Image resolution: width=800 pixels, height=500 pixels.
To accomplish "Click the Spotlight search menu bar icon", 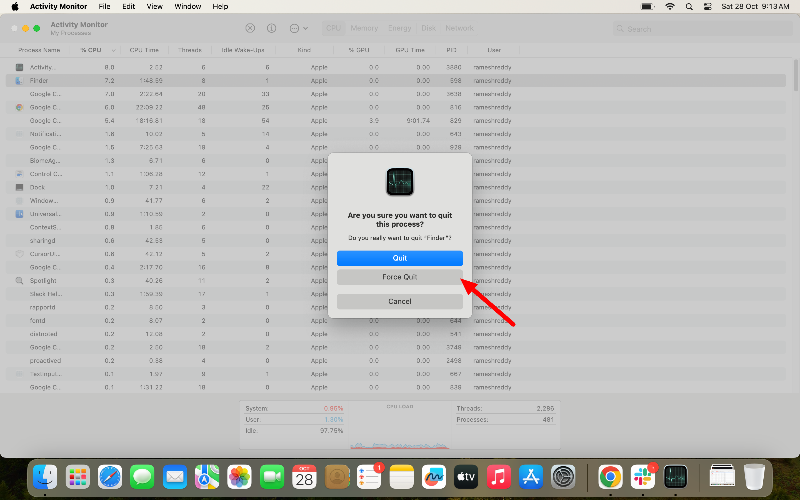I will coord(689,7).
